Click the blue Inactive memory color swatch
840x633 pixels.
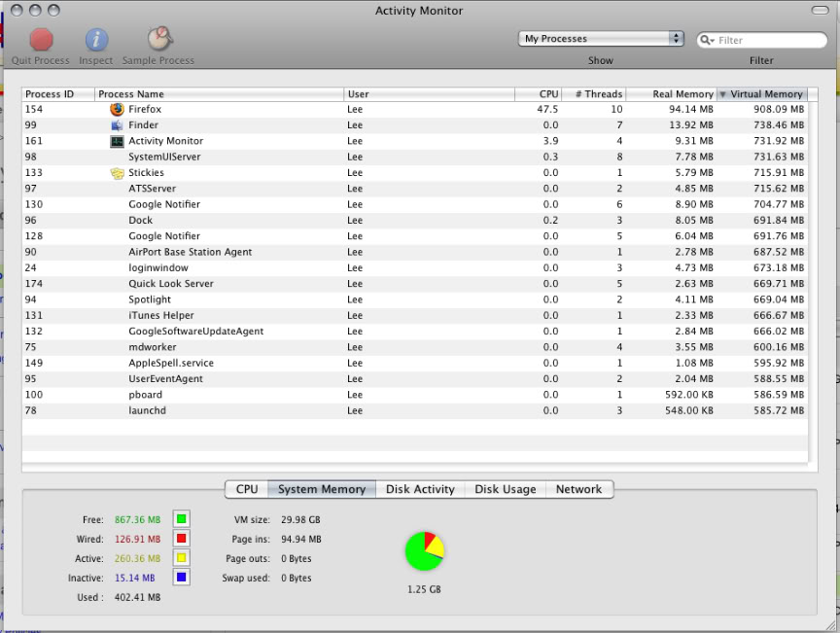(182, 578)
